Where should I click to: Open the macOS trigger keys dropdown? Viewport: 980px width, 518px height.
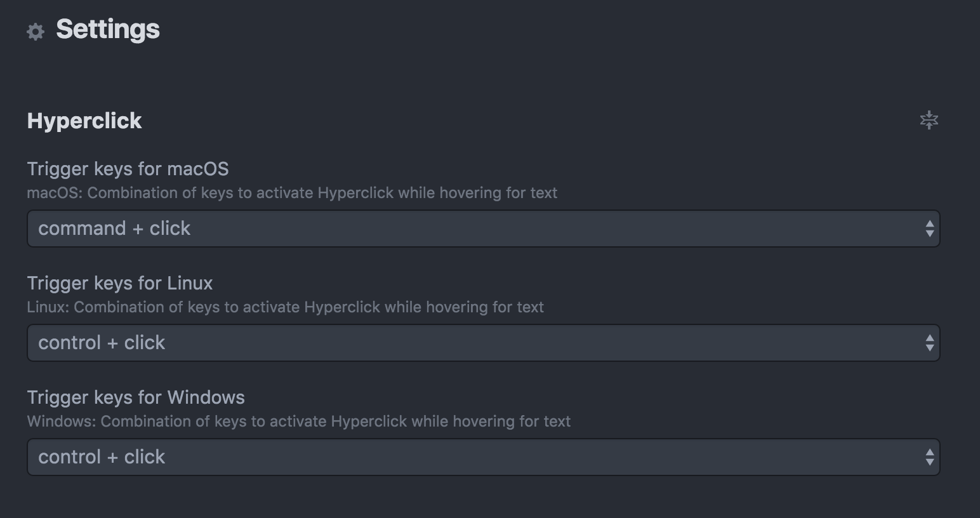coord(484,229)
